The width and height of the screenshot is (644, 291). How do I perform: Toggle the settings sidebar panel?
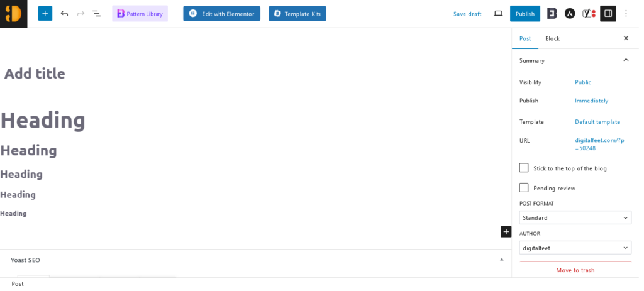[x=608, y=14]
